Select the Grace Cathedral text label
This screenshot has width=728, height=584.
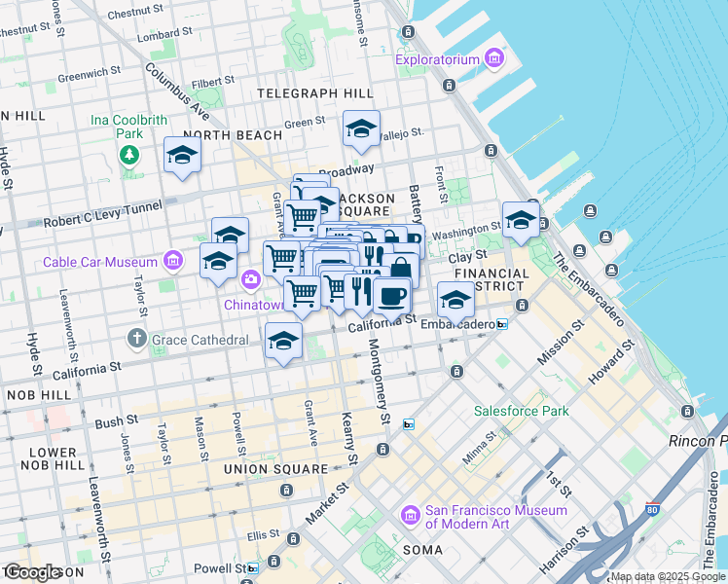200,340
